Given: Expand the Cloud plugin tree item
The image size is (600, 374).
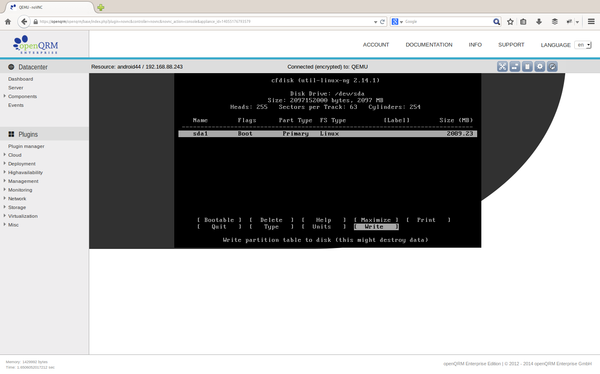Looking at the screenshot, I should [x=5, y=155].
